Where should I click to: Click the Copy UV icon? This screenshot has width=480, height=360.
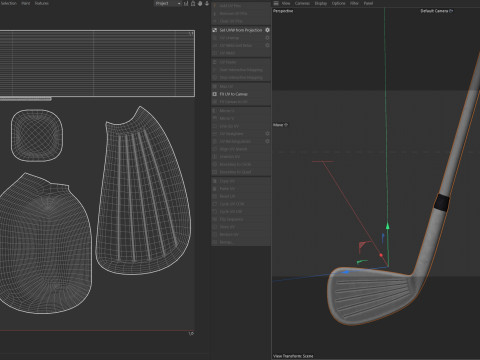tap(215, 181)
